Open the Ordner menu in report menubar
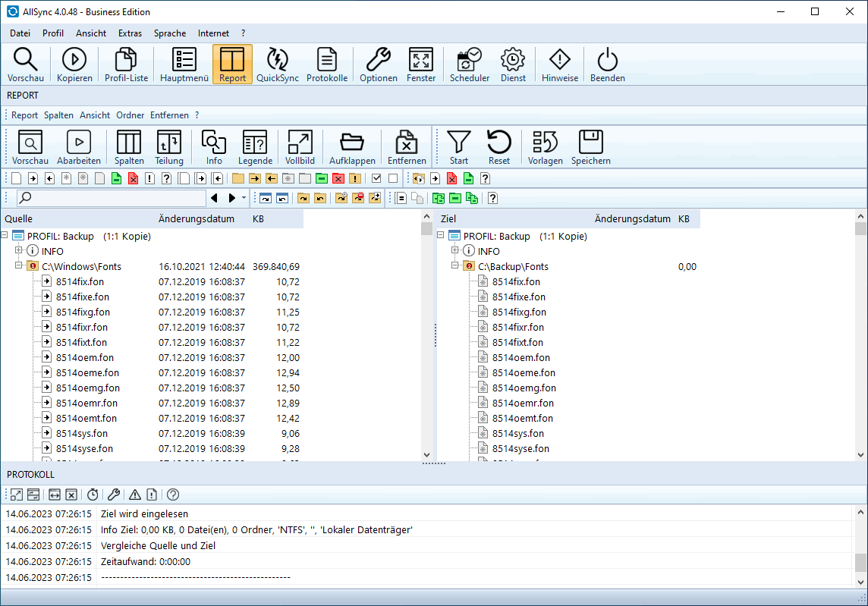Viewport: 868px width, 606px height. tap(130, 115)
